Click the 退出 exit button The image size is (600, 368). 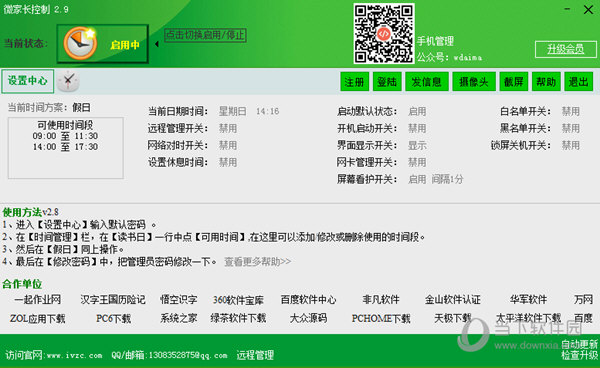coord(579,81)
